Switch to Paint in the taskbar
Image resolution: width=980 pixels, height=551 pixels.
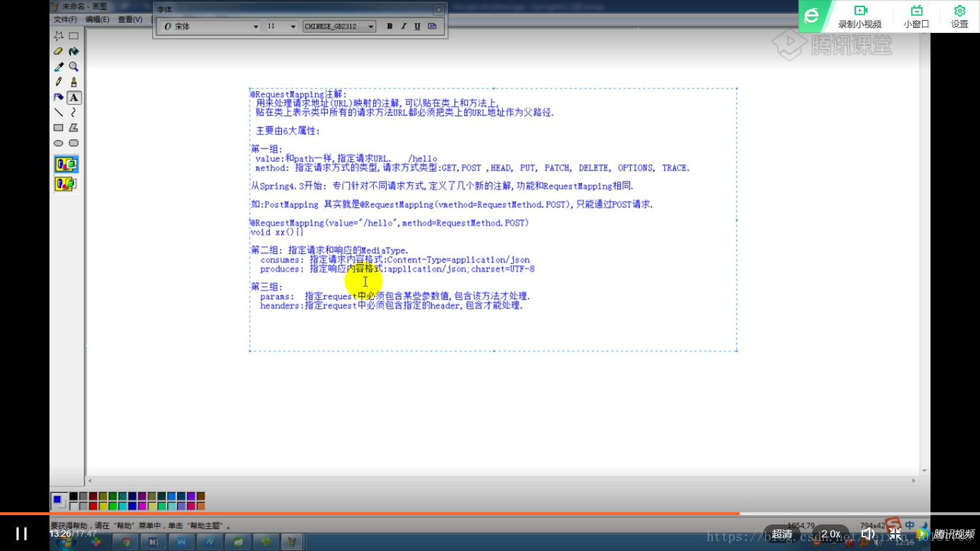293,542
